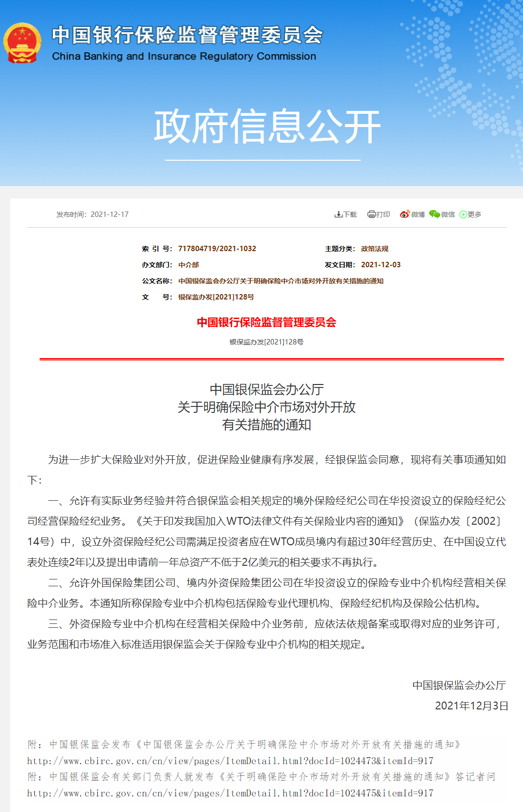Click the print (打印) icon
The image size is (523, 812).
[371, 214]
